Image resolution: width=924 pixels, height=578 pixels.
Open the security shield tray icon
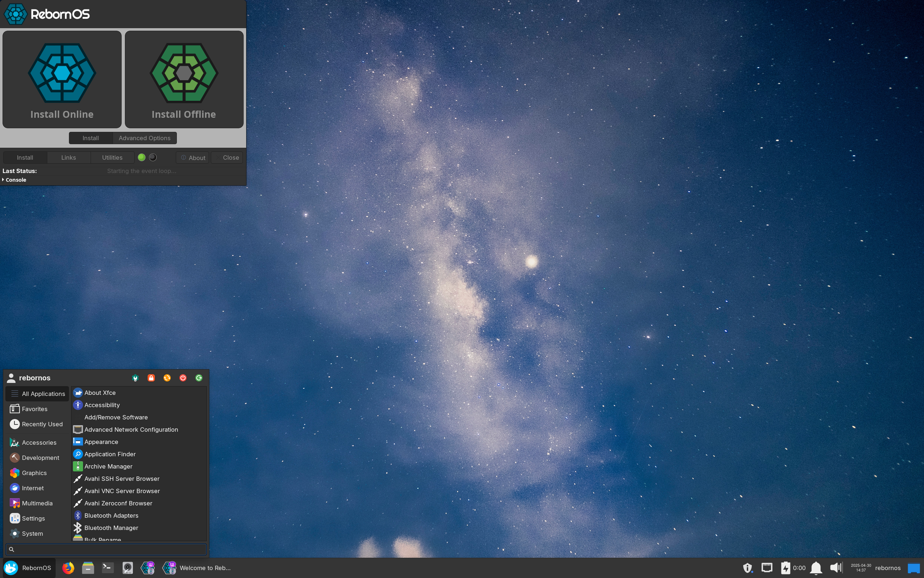(748, 568)
